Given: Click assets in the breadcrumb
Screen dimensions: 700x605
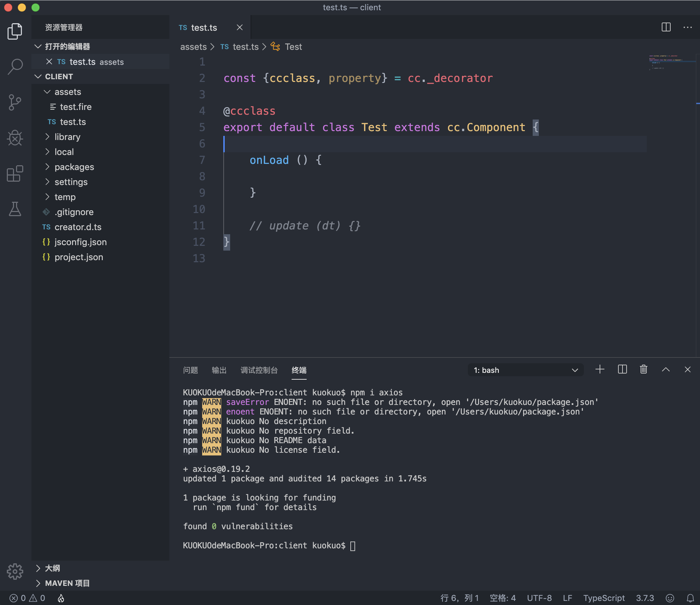Looking at the screenshot, I should click(194, 47).
